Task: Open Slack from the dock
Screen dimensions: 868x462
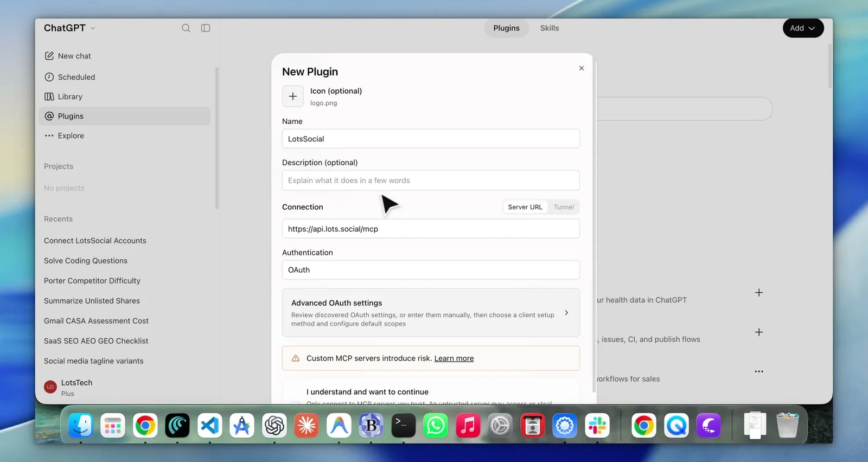Action: pyautogui.click(x=597, y=426)
